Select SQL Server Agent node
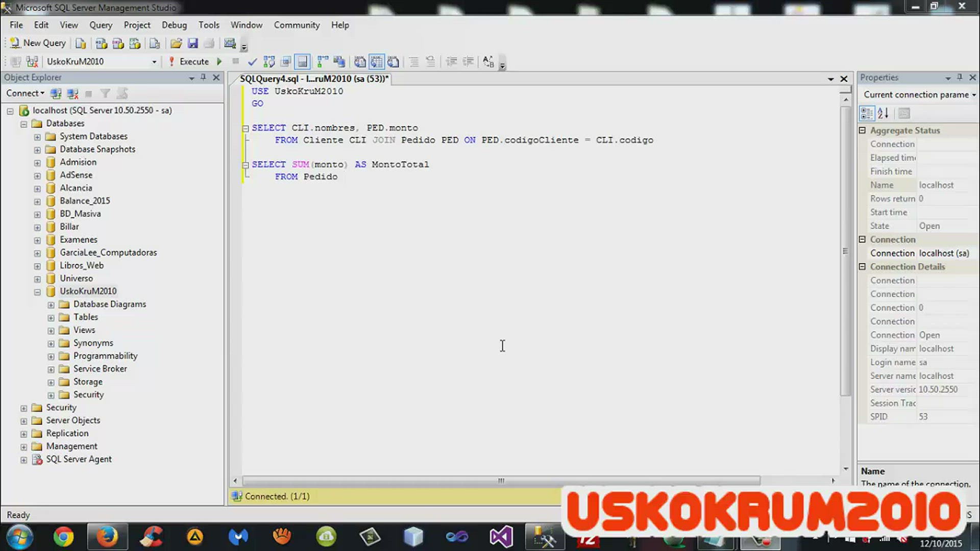This screenshot has height=551, width=980. point(79,459)
